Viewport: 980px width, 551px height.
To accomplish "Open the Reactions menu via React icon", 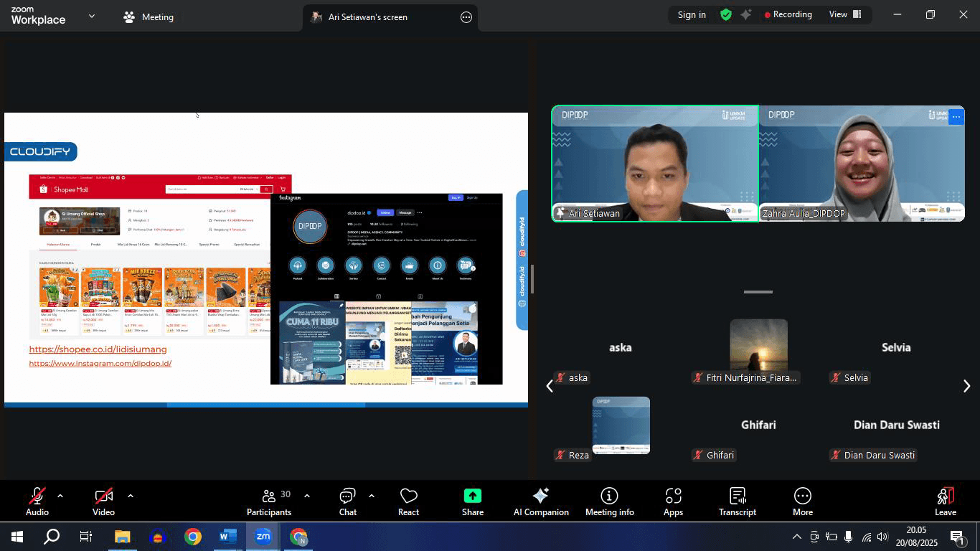I will point(408,500).
